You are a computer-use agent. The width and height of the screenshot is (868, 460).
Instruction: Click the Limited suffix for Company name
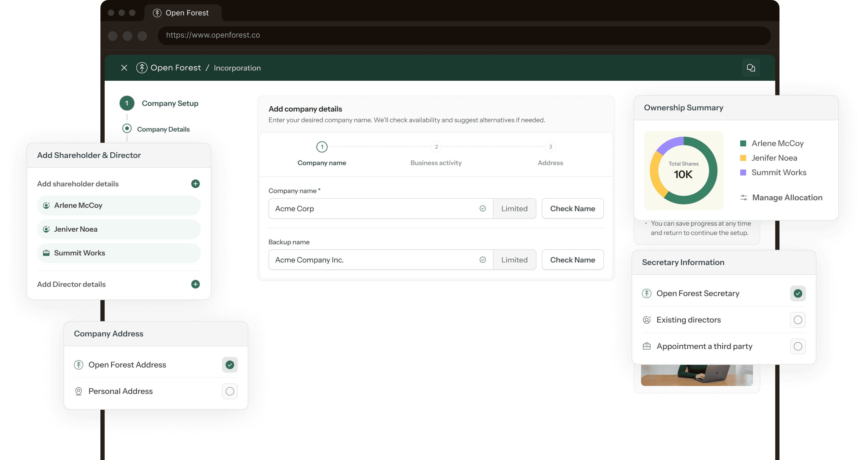[514, 209]
